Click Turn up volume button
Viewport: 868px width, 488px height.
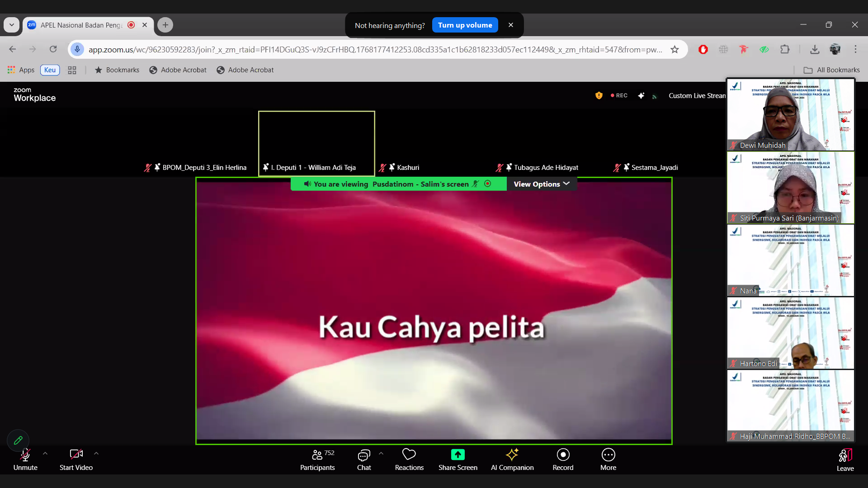(465, 25)
